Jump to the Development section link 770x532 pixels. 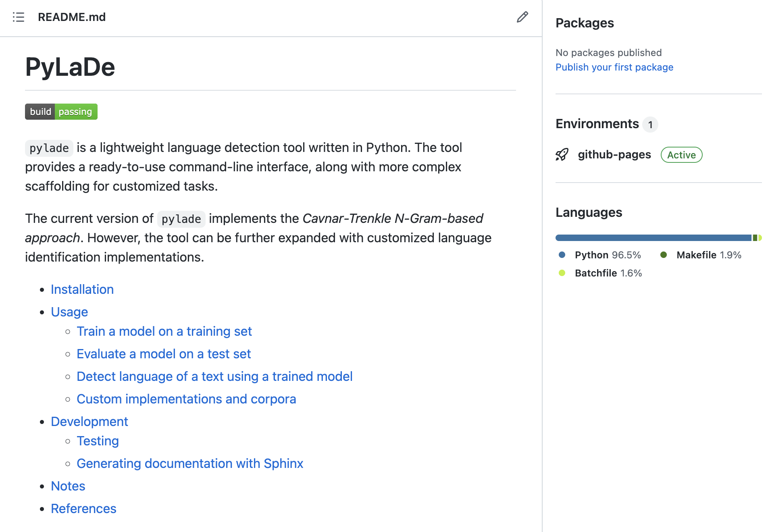pos(89,422)
